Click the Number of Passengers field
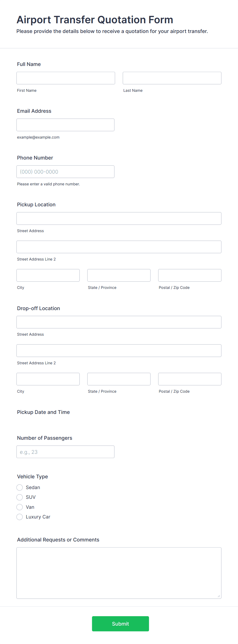 [x=65, y=452]
